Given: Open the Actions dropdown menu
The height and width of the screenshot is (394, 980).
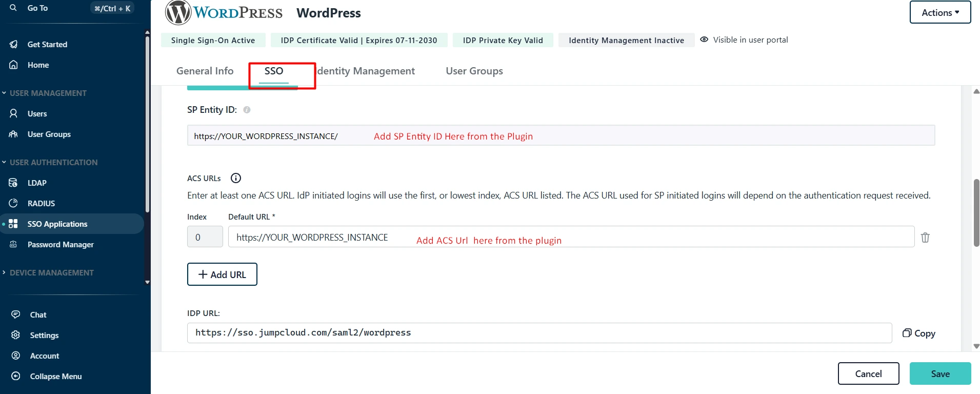Looking at the screenshot, I should 940,12.
